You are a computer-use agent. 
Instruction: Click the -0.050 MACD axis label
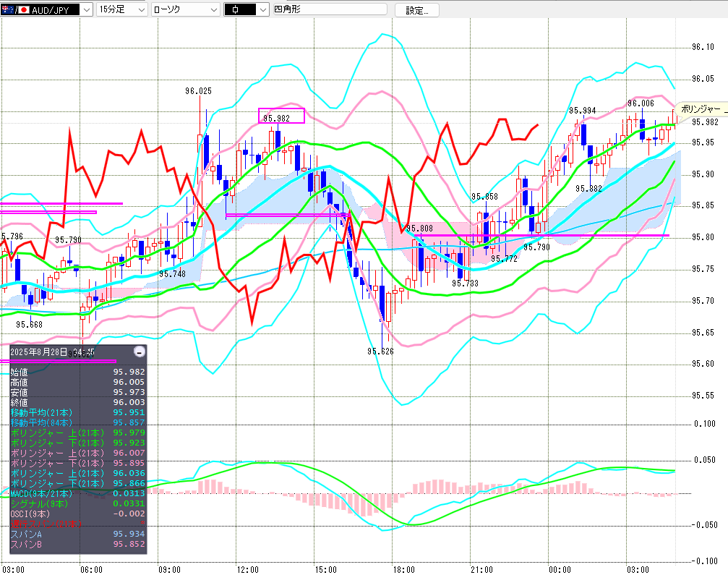(x=704, y=525)
